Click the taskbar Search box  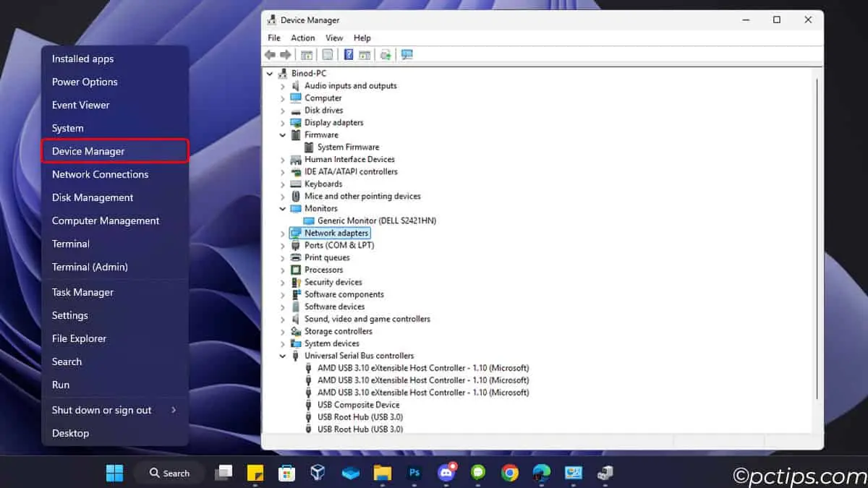[170, 473]
